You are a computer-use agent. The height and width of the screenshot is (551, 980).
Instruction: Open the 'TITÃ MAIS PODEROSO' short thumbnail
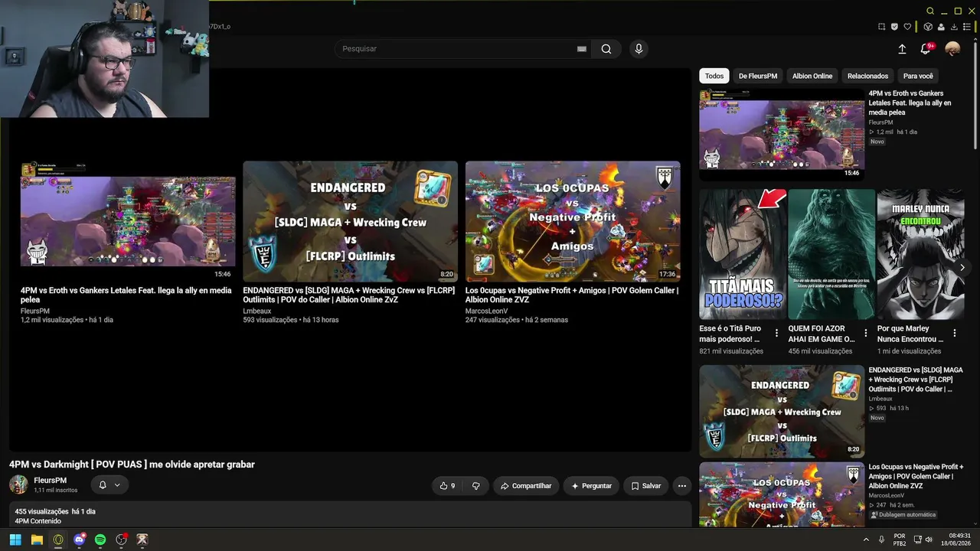(x=743, y=254)
